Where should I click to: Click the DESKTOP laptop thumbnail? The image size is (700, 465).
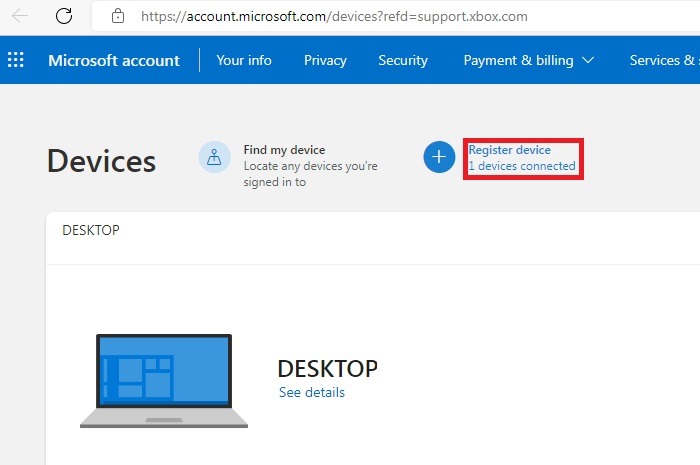pos(164,381)
